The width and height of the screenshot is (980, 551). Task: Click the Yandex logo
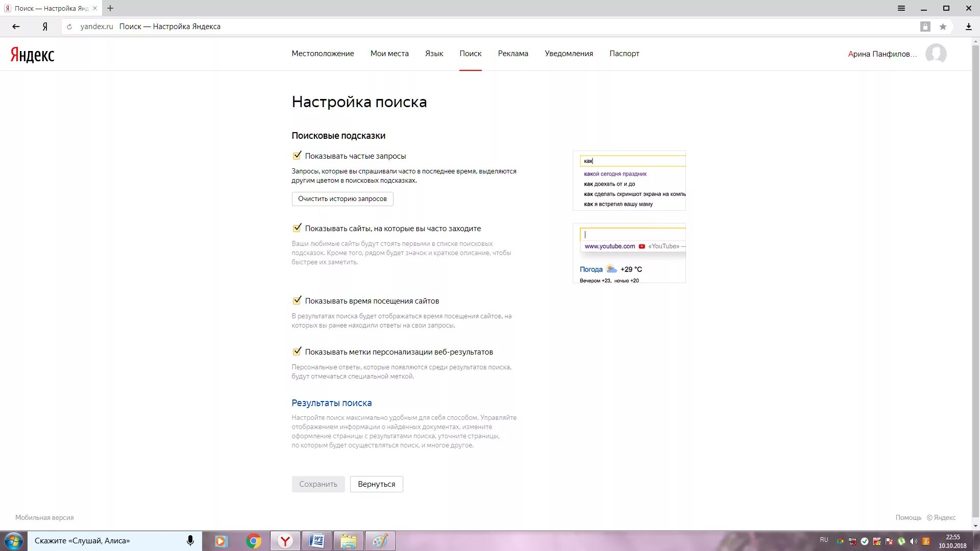(32, 55)
